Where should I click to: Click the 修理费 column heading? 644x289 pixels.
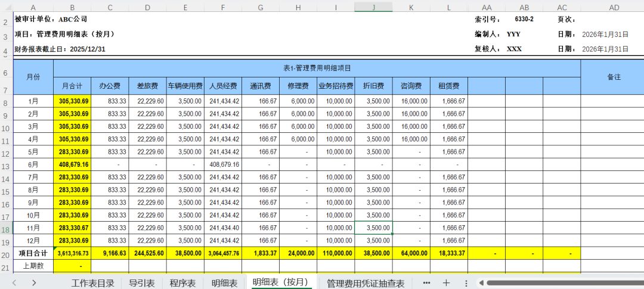coord(298,86)
